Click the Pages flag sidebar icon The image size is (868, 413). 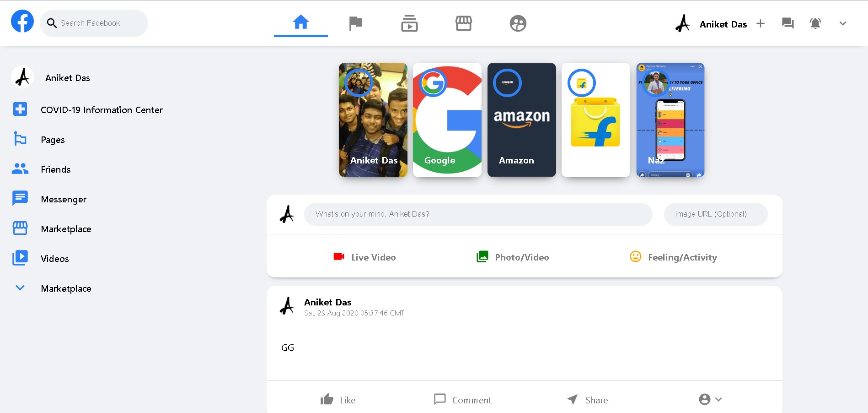(20, 139)
